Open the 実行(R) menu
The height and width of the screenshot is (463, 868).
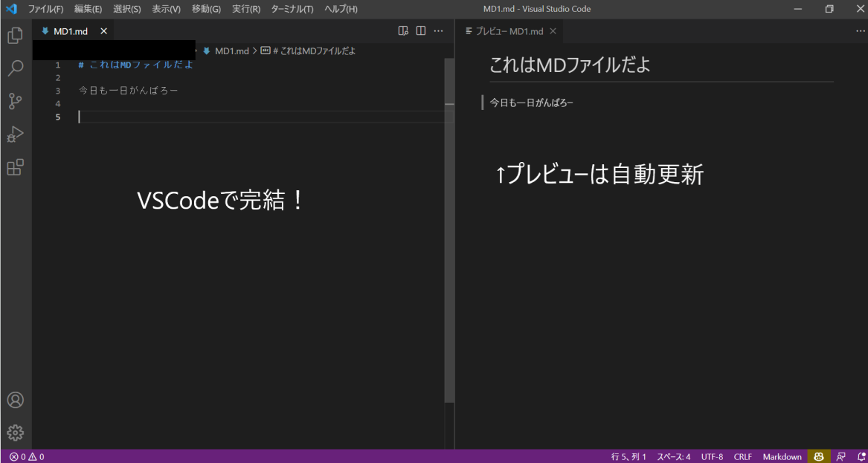click(246, 9)
